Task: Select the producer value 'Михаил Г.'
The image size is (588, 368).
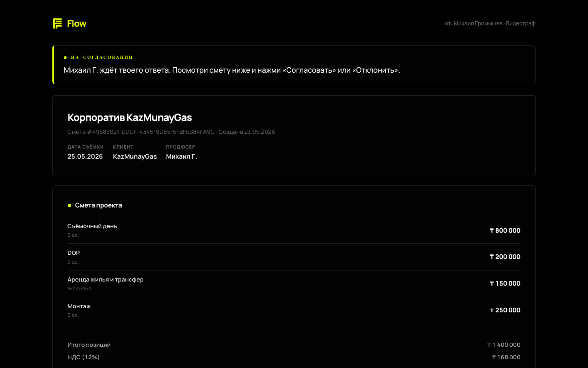Action: [x=181, y=156]
